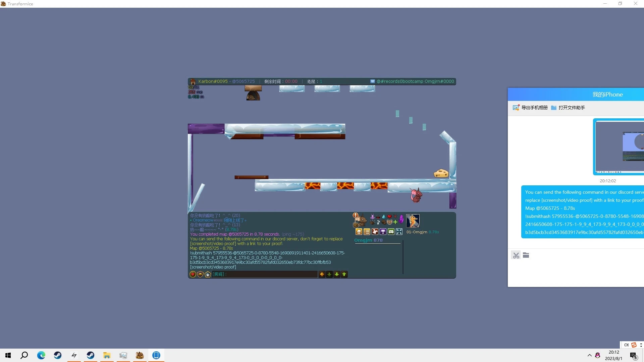Click the first dark green down arrow
644x362 pixels.
click(329, 274)
